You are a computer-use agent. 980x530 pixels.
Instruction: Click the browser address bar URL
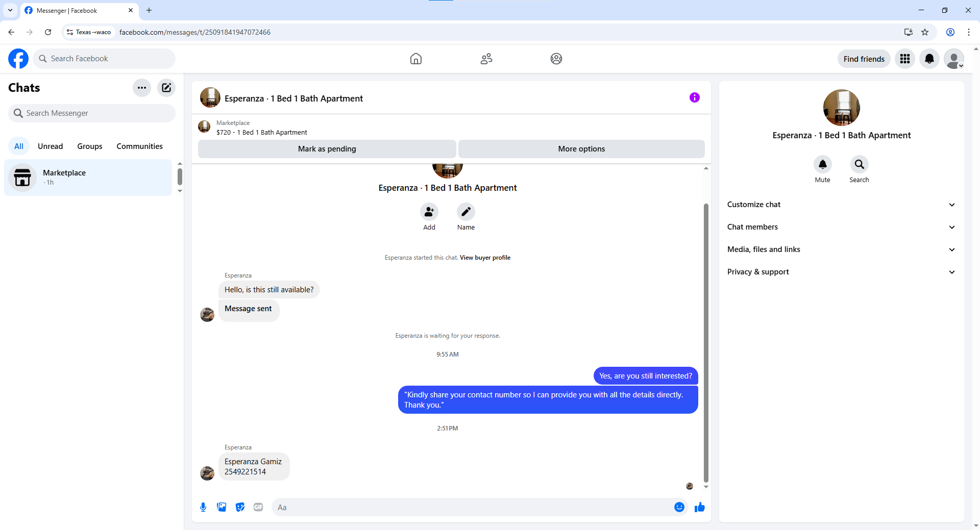[x=195, y=32]
